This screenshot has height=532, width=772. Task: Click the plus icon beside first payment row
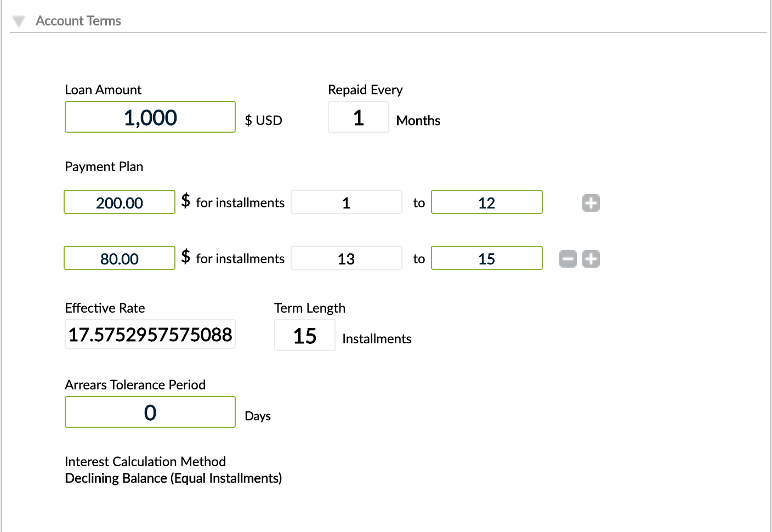[591, 202]
